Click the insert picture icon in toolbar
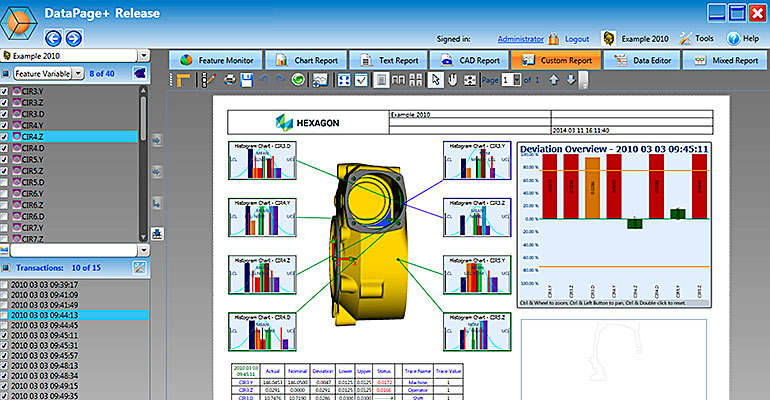Image resolution: width=770 pixels, height=400 pixels. click(320, 80)
